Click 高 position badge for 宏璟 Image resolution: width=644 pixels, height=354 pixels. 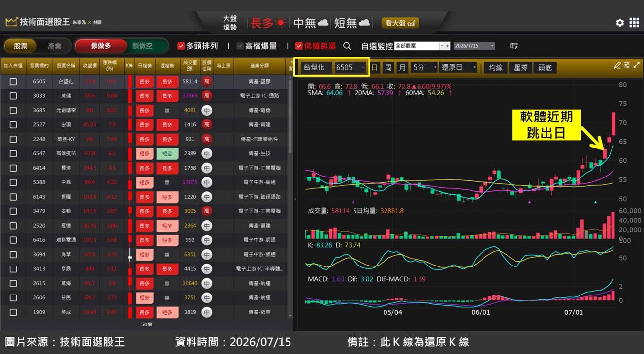point(207,125)
